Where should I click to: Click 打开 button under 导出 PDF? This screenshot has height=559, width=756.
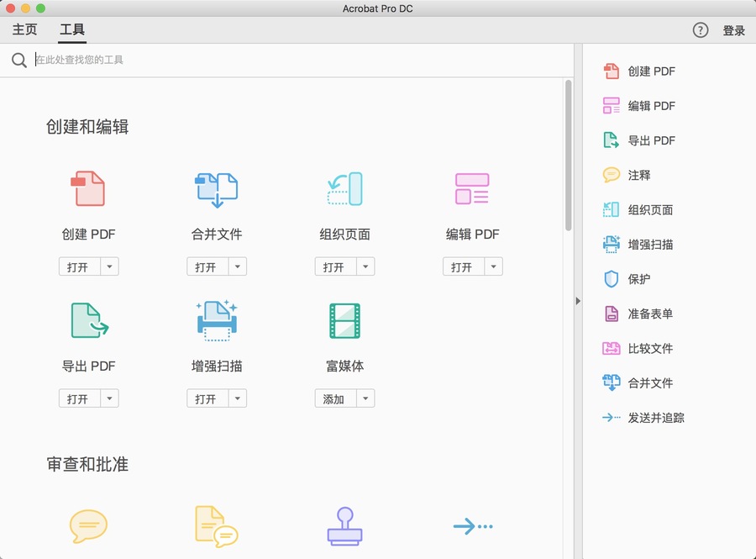click(x=80, y=398)
